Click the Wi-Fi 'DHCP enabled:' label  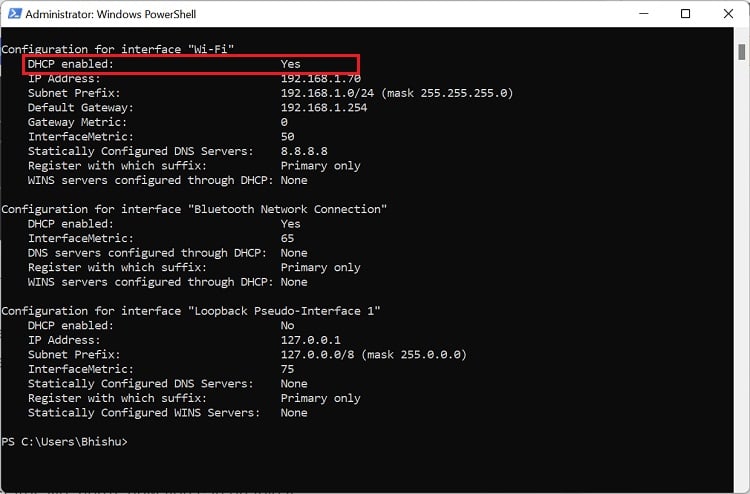pyautogui.click(x=71, y=64)
